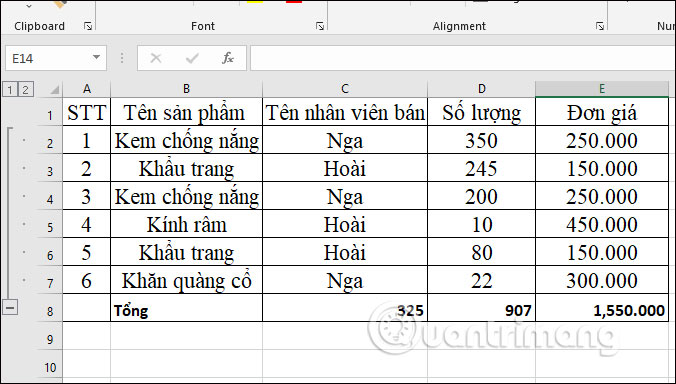
Task: Select total cell 907
Action: pyautogui.click(x=482, y=308)
